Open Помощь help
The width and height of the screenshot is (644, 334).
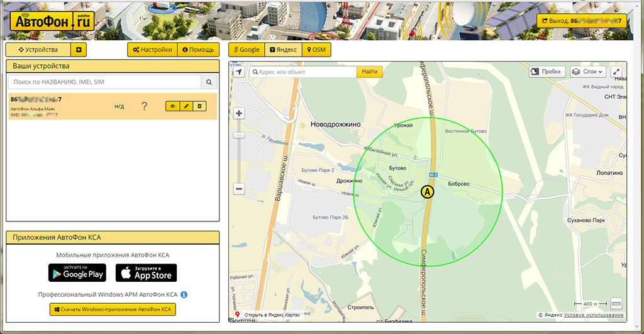(198, 50)
